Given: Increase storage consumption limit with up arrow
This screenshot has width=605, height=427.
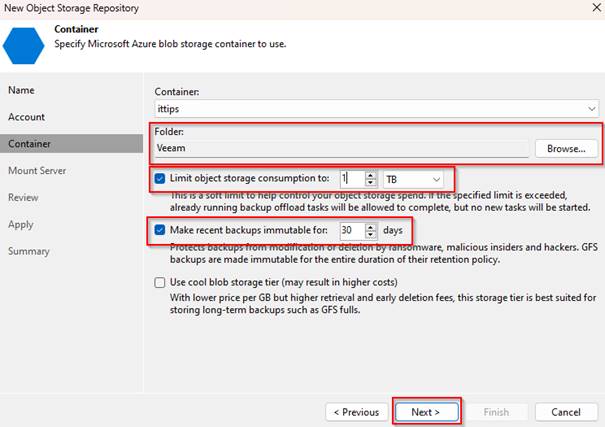Looking at the screenshot, I should pyautogui.click(x=370, y=175).
